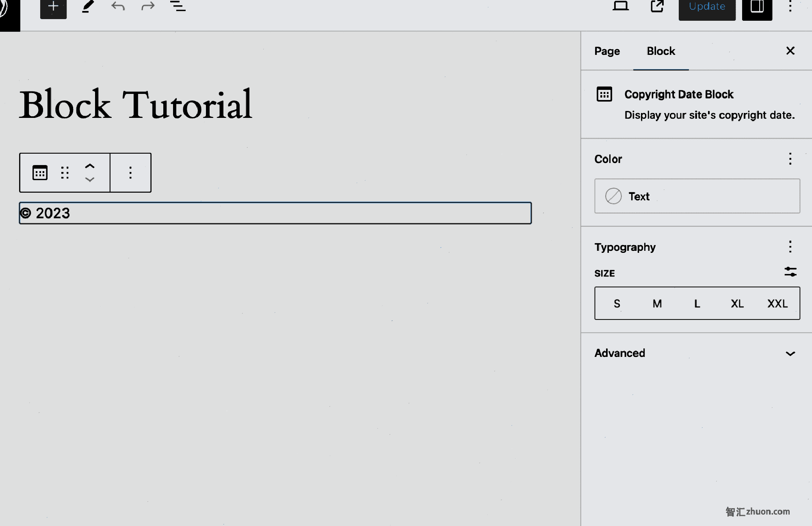Click the Color section options menu

pyautogui.click(x=790, y=159)
